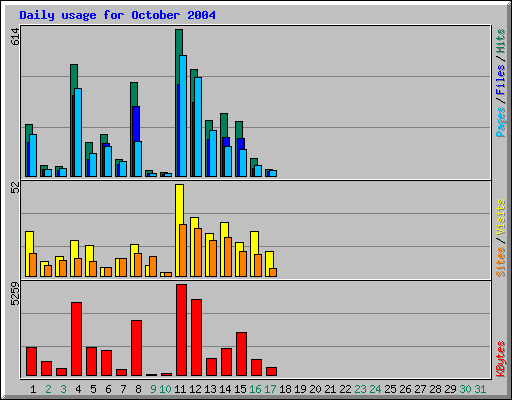
Task: Click the red KBytes bar for day 1
Action: click(x=31, y=361)
